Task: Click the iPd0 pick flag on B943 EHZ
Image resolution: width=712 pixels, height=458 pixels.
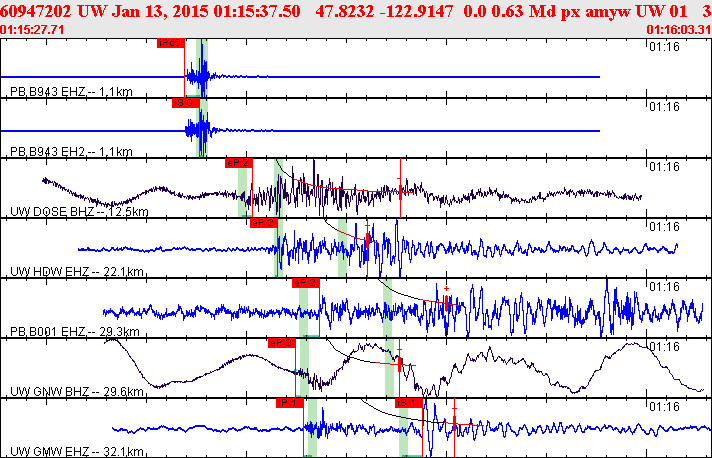Action: point(171,43)
